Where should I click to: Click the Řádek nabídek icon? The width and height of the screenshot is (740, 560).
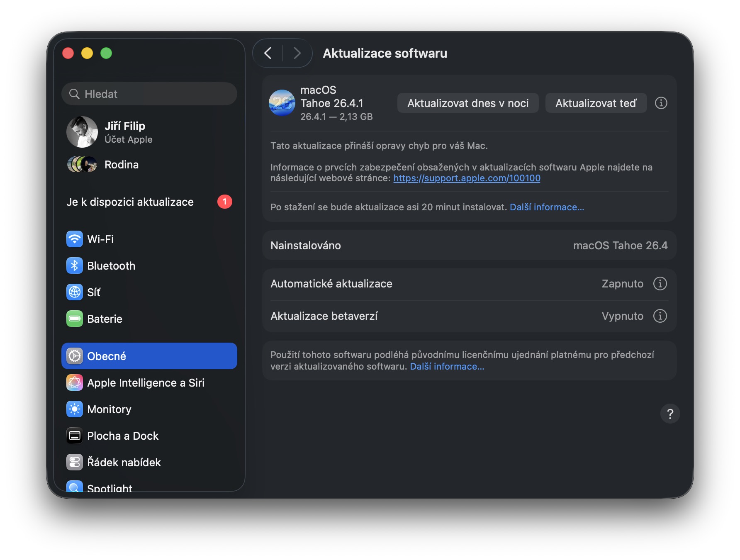click(x=75, y=462)
